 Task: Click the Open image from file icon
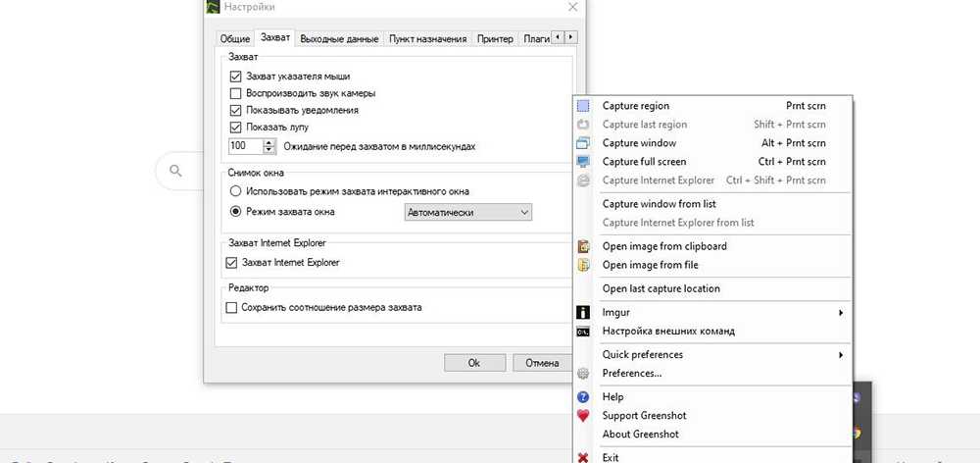point(583,265)
